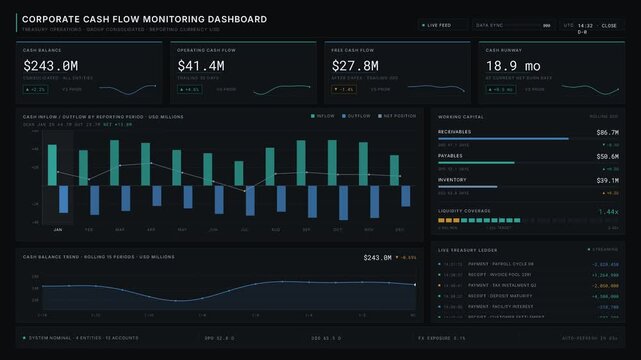The height and width of the screenshot is (360, 641).
Task: Click the Working Capital panel title
Action: [x=461, y=117]
